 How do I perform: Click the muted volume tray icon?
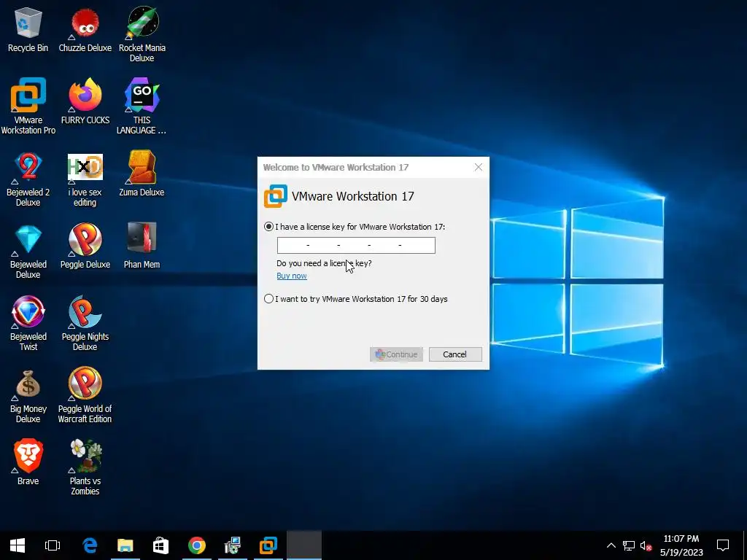coord(646,545)
